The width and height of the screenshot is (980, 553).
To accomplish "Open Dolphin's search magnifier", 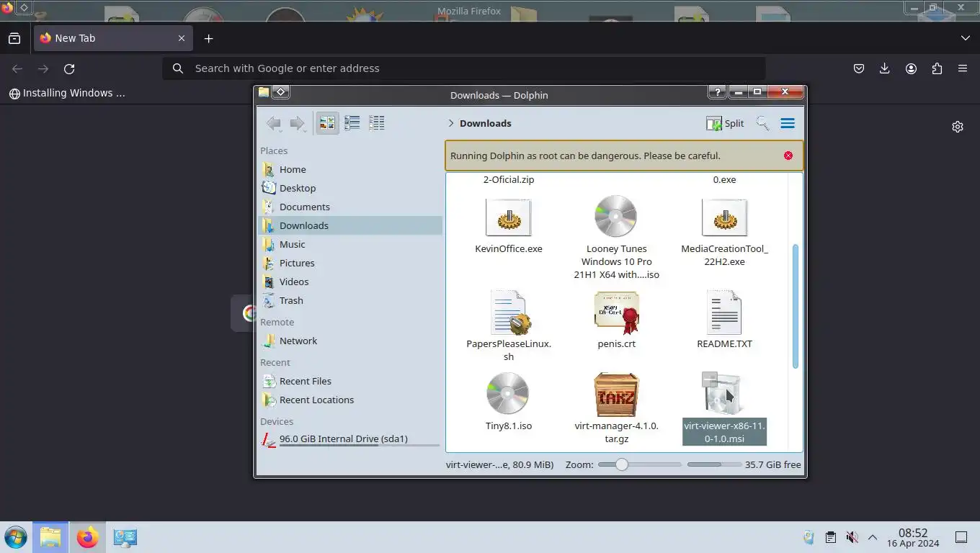I will 762,123.
